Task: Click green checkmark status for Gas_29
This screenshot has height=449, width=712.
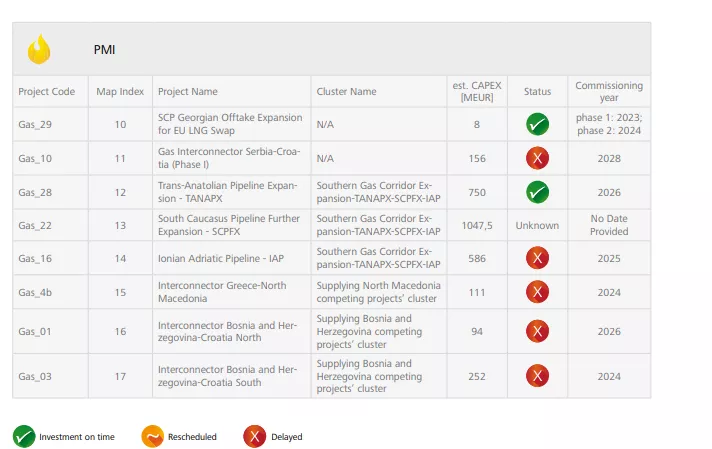Action: click(537, 125)
